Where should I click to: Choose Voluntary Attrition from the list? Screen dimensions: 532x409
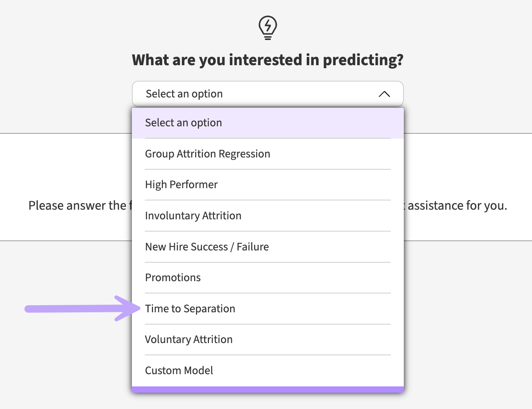267,339
